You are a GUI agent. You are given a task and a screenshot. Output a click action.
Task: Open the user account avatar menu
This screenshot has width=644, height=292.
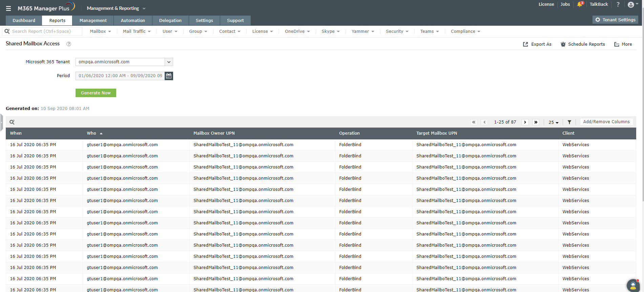632,4
